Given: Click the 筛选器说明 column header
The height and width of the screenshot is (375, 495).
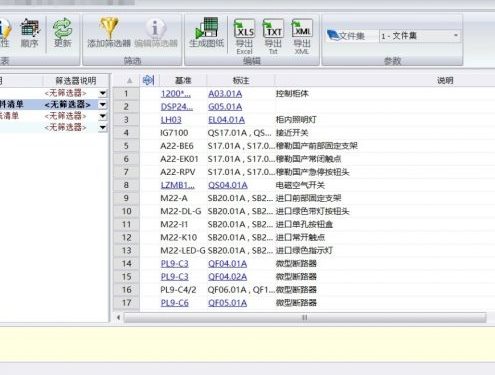Looking at the screenshot, I should [76, 80].
